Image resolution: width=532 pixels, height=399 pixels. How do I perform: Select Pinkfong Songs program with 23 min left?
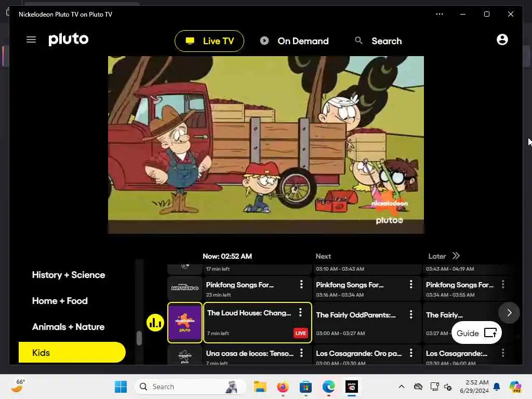(x=258, y=289)
